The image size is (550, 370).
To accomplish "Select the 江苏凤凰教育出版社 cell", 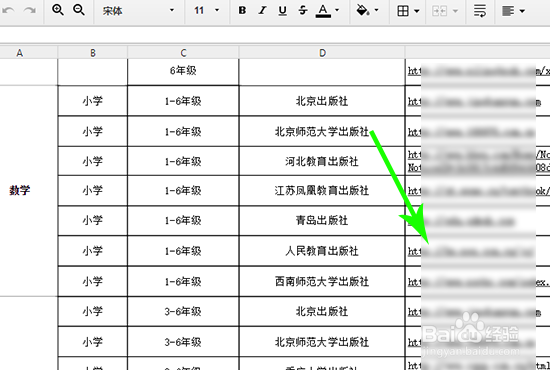I will (322, 191).
